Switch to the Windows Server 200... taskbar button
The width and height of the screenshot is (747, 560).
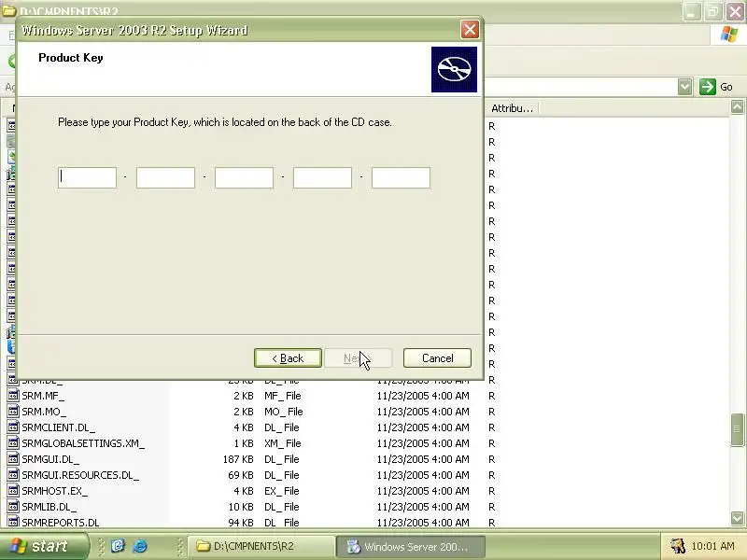coord(411,546)
